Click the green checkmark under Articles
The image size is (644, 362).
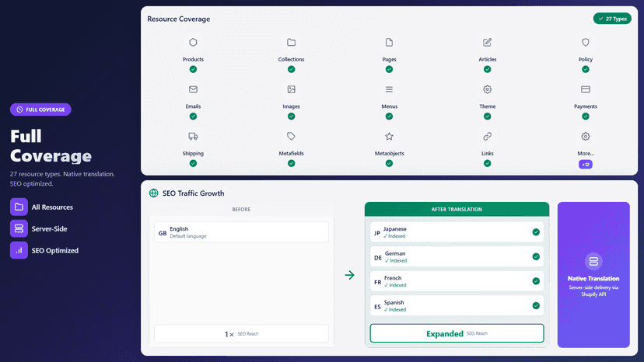pos(487,69)
